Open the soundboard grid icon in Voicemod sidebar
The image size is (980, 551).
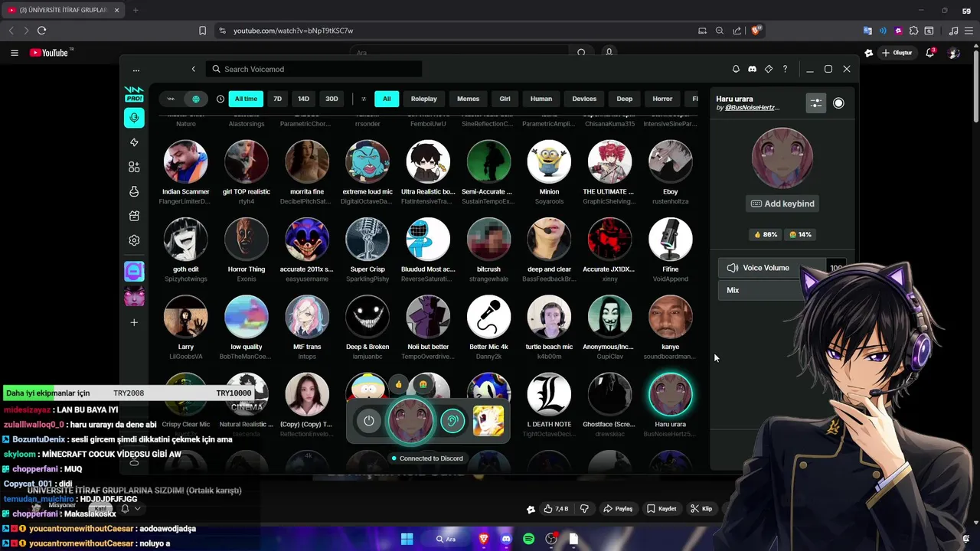click(134, 167)
